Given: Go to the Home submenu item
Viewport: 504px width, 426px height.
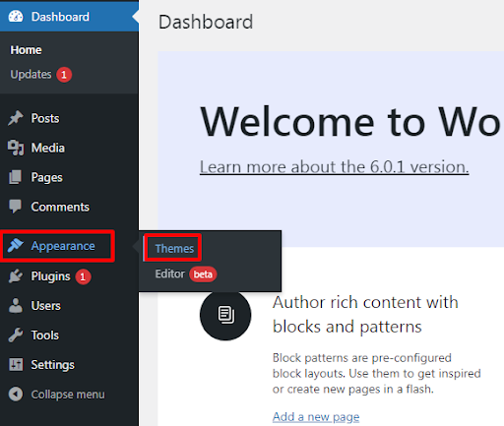Looking at the screenshot, I should point(26,50).
